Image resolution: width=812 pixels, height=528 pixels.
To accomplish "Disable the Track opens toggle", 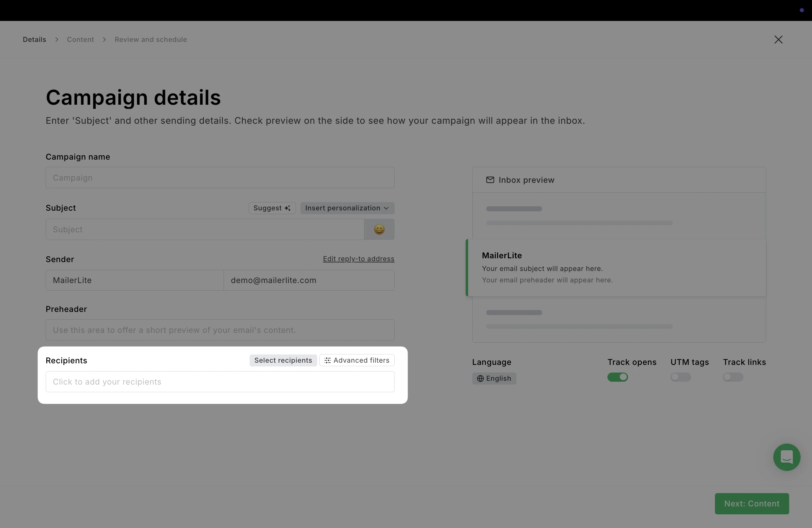I will 617,377.
